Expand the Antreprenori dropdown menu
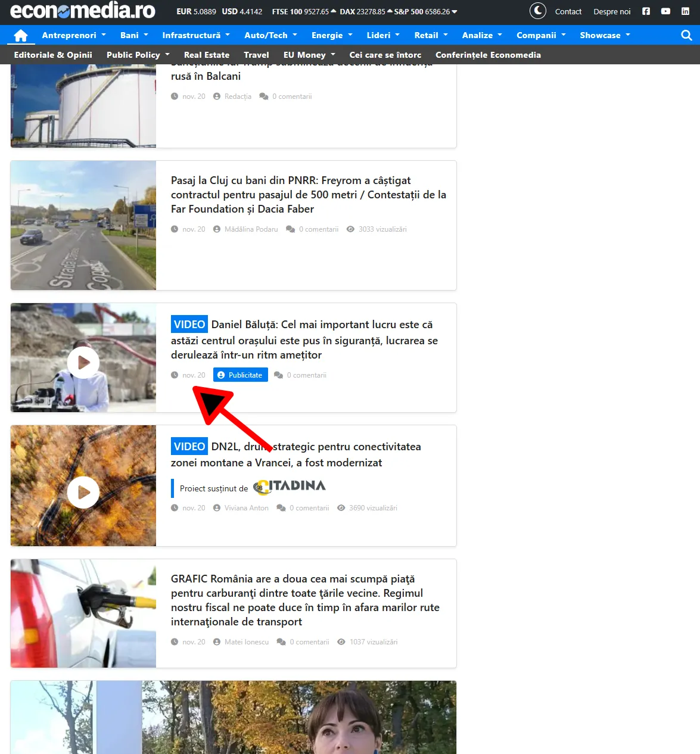This screenshot has height=754, width=700. [73, 35]
